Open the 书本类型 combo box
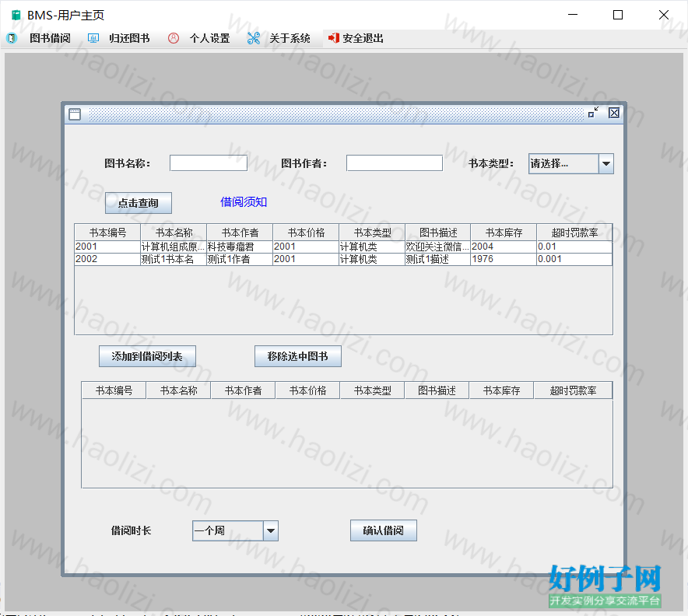The height and width of the screenshot is (616, 688). tap(570, 163)
